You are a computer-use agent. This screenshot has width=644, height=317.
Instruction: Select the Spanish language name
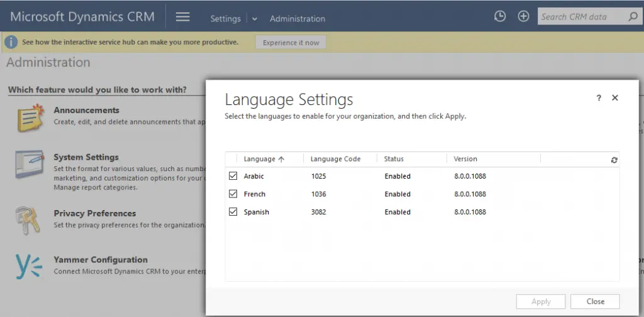pos(257,213)
